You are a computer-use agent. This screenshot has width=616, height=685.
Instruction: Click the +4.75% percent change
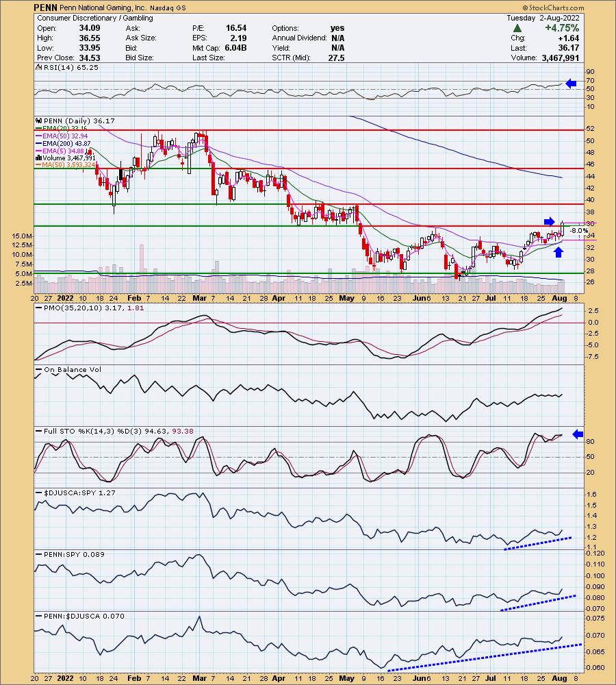pyautogui.click(x=562, y=28)
